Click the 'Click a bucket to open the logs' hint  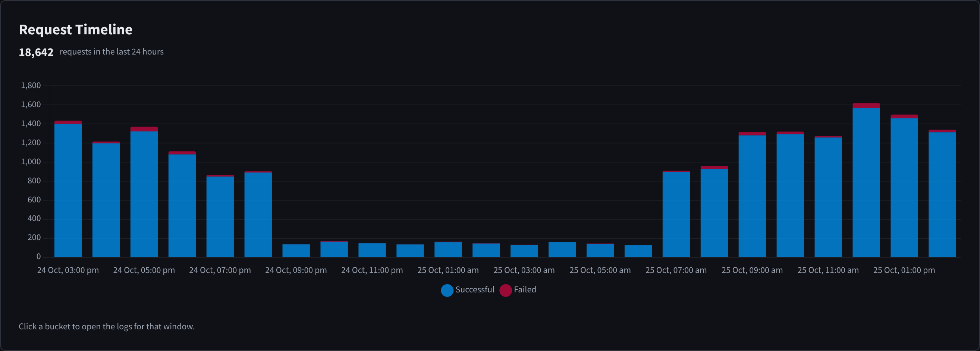[x=107, y=327]
